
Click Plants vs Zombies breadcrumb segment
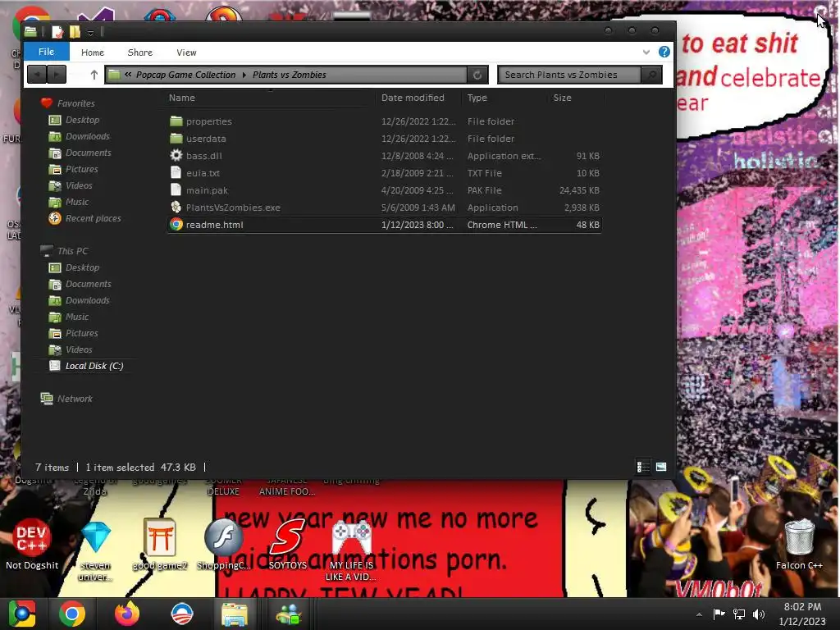pos(290,75)
